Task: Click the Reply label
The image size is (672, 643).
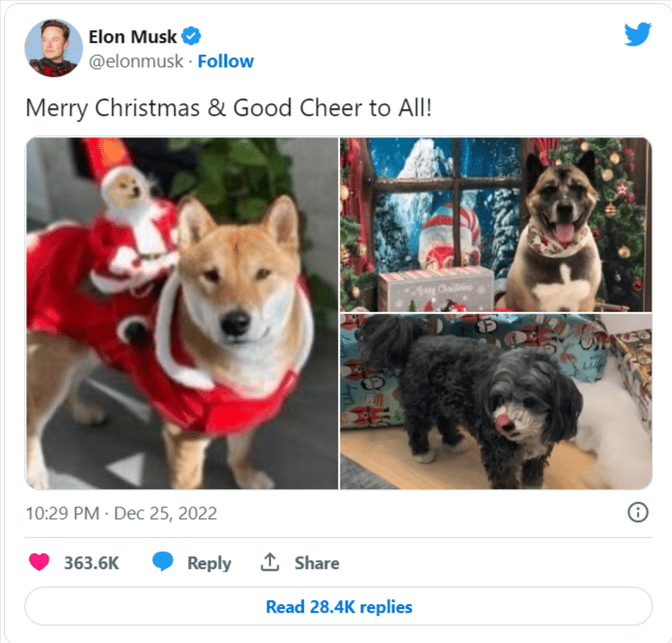Action: pos(209,563)
